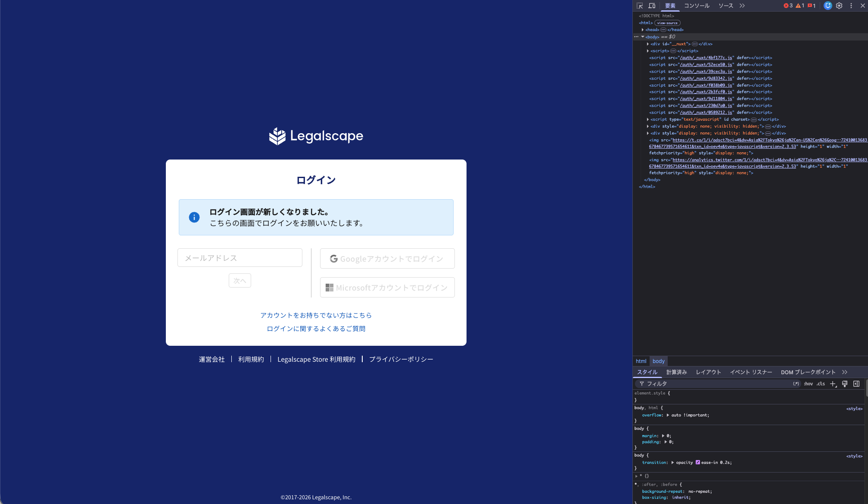Expand the first collapsed script node
This screenshot has width=868, height=504.
pyautogui.click(x=648, y=51)
